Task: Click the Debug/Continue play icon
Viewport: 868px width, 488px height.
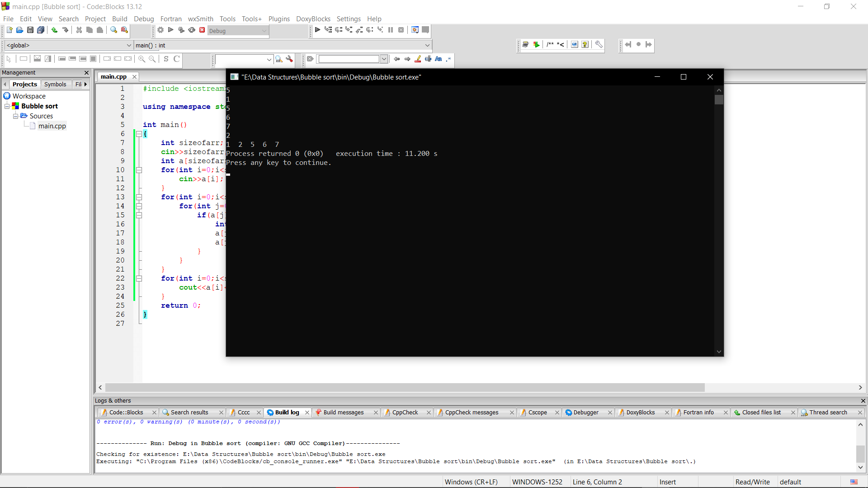Action: 317,30
